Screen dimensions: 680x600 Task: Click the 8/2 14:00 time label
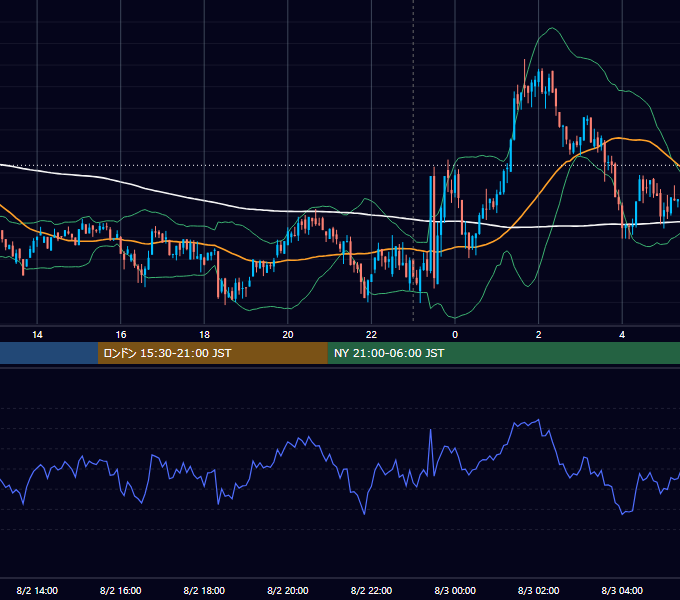click(x=37, y=590)
